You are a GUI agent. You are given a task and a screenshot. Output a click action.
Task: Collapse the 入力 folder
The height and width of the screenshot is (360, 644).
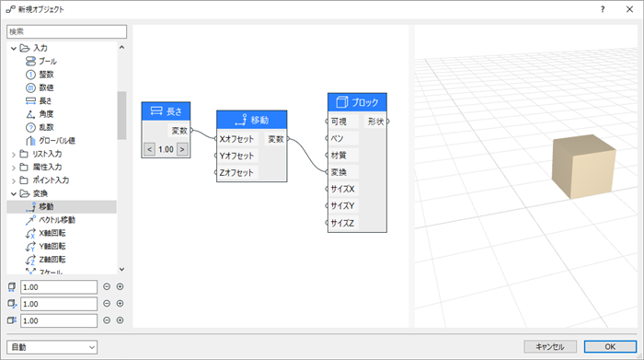tap(14, 49)
